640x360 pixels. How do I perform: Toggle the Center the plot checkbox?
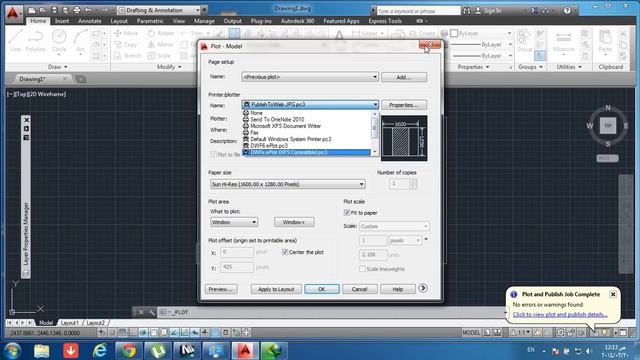click(x=285, y=252)
